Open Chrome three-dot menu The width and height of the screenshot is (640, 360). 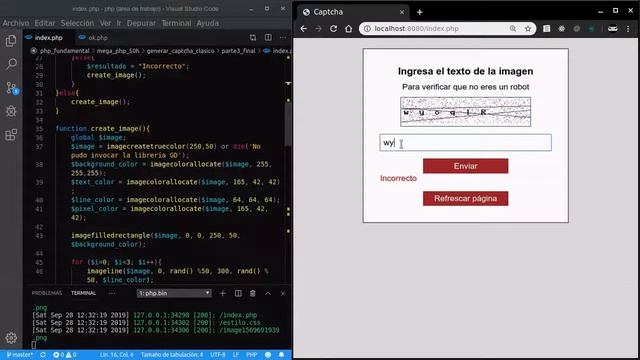click(628, 29)
